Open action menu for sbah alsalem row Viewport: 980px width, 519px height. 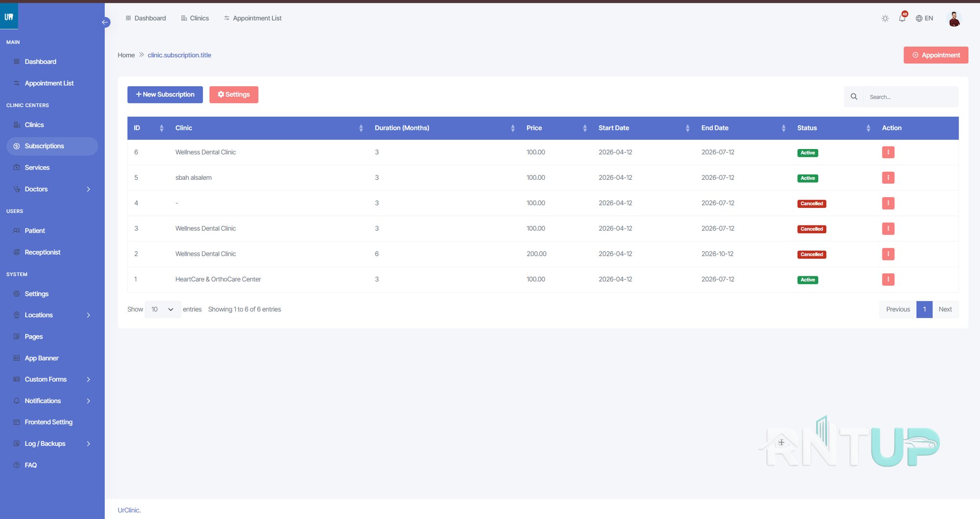pos(888,178)
